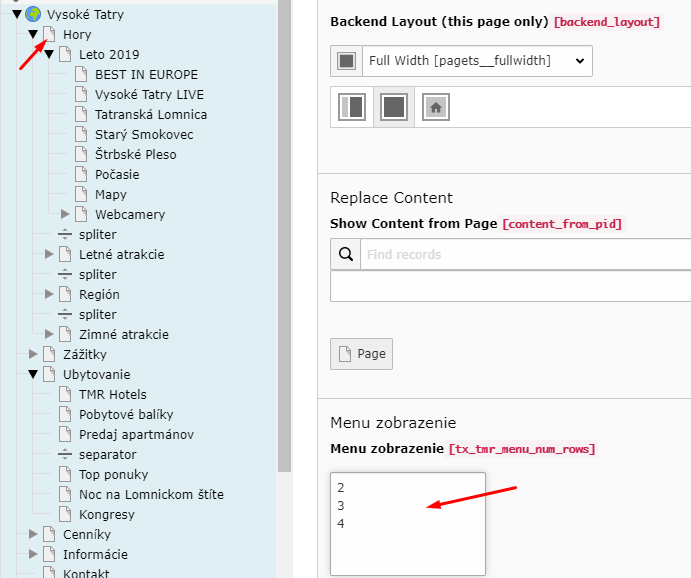The image size is (691, 578).
Task: Open the Backend Layout dropdown
Action: click(x=476, y=61)
